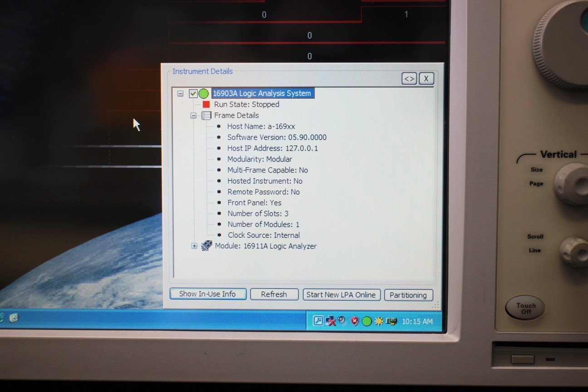
Task: Select Run State: Stopped row
Action: pos(247,104)
